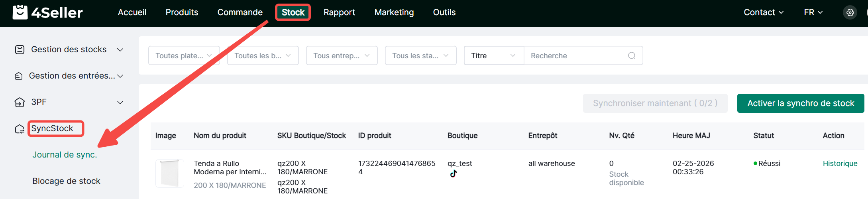
Task: Open the settings gear icon
Action: click(850, 12)
